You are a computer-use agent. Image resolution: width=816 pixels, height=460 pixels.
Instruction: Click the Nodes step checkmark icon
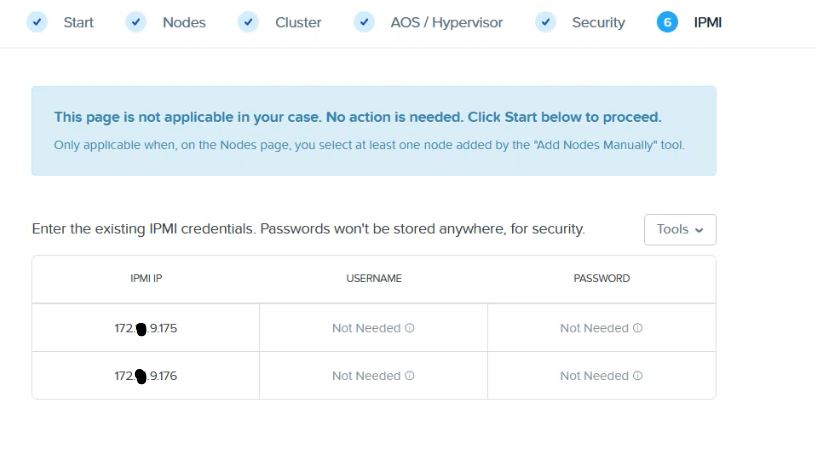(136, 22)
